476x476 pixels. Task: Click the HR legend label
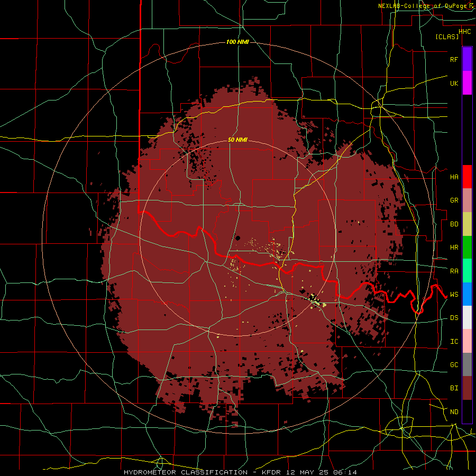coord(454,248)
